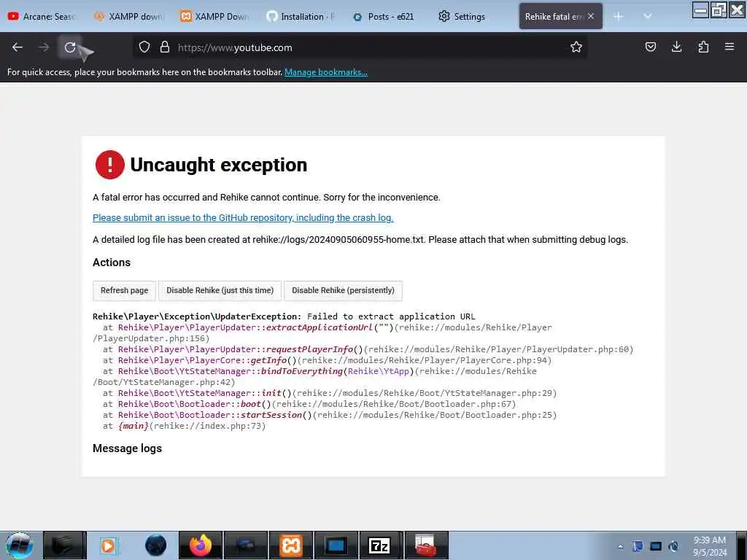Image resolution: width=747 pixels, height=560 pixels.
Task: Open the dark globe taskbar app
Action: pyautogui.click(x=155, y=545)
